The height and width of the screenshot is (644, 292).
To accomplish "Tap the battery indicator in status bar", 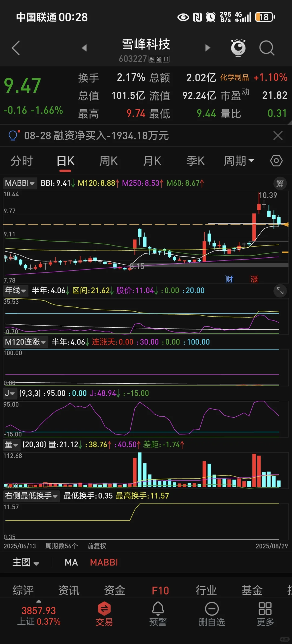I will (x=265, y=17).
